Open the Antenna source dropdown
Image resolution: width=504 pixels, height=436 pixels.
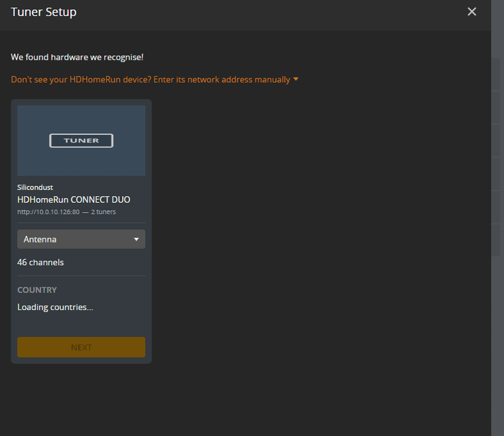pos(82,239)
